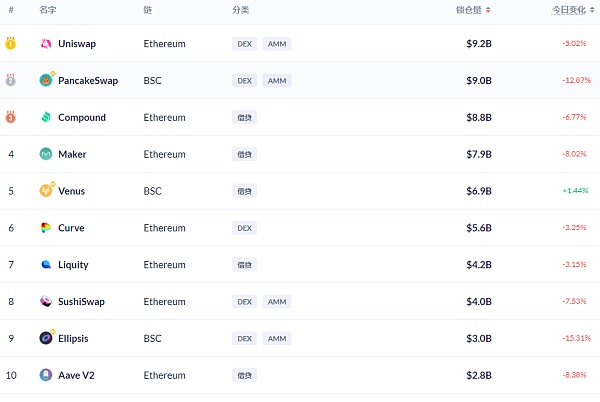This screenshot has width=600, height=402.
Task: Click the Ellipsis logo icon
Action: coord(46,338)
